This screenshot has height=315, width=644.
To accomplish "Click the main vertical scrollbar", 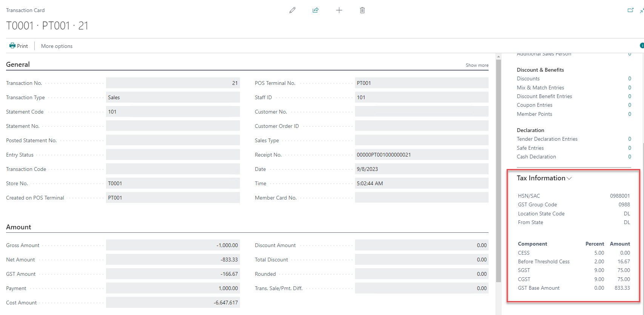I will pos(498,170).
